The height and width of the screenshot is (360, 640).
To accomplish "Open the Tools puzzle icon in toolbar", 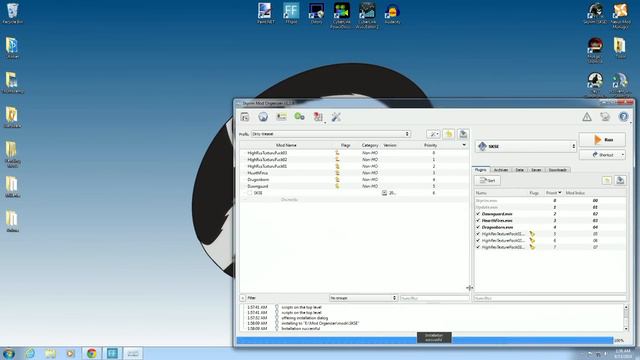I will coord(318,117).
